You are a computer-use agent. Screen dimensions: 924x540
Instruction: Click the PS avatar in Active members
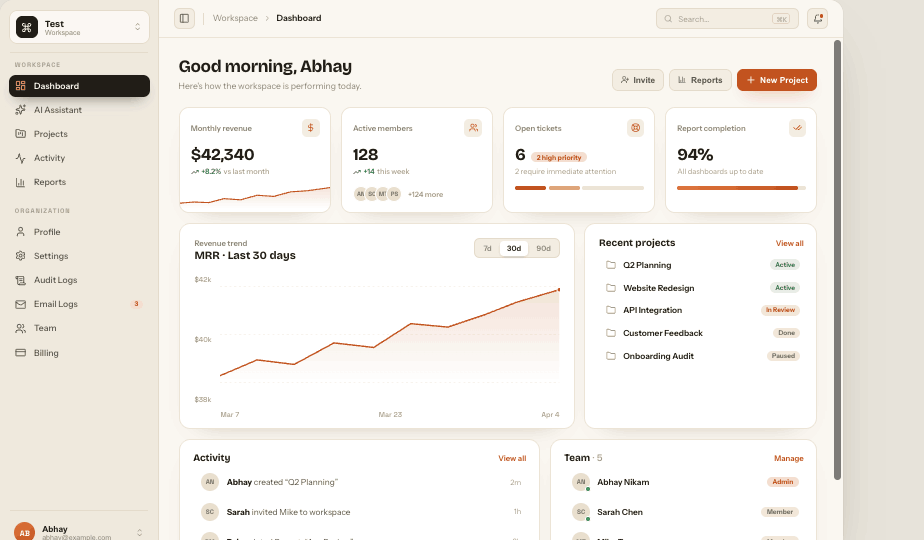[394, 194]
